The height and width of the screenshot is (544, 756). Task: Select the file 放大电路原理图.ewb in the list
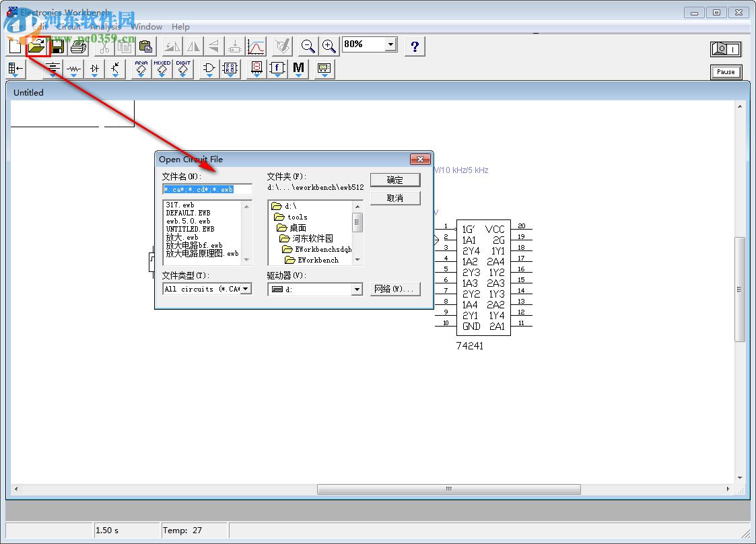201,252
